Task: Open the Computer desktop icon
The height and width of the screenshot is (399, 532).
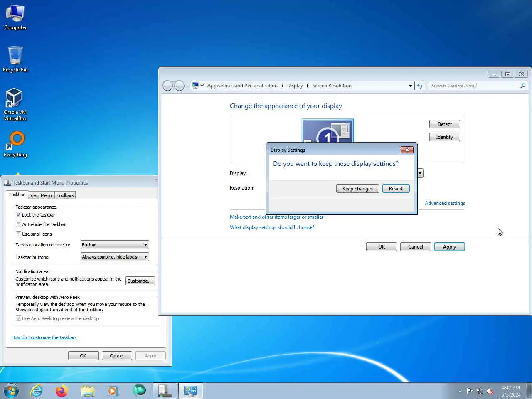Action: click(x=15, y=17)
